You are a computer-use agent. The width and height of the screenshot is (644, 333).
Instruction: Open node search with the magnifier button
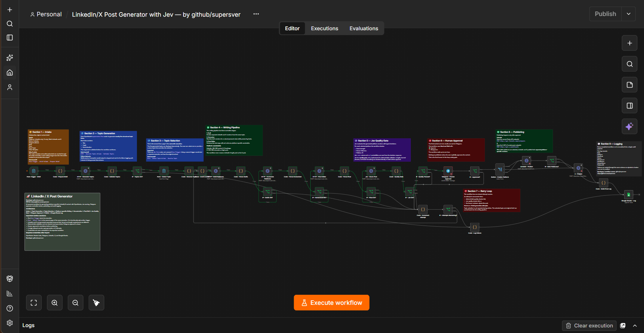coord(629,64)
